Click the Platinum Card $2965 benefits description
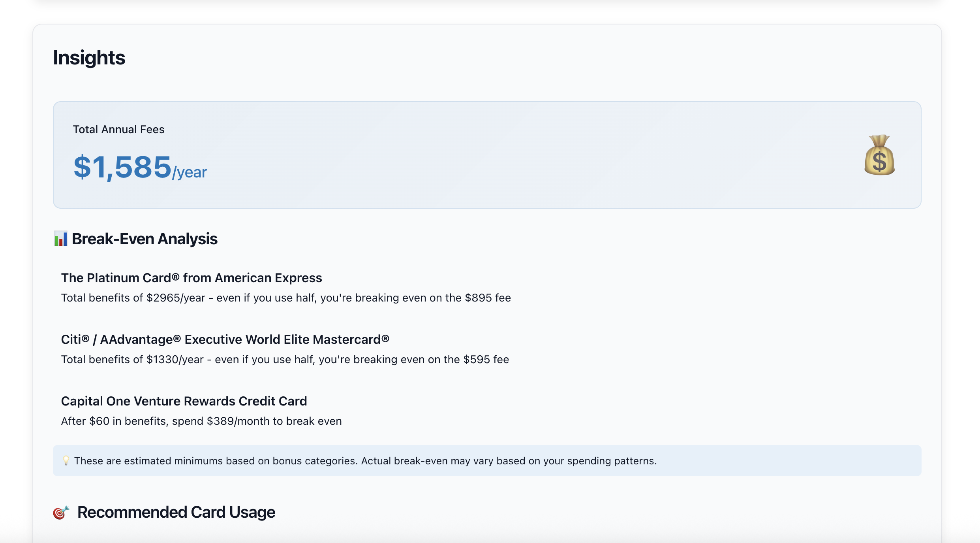The image size is (980, 543). coord(285,298)
